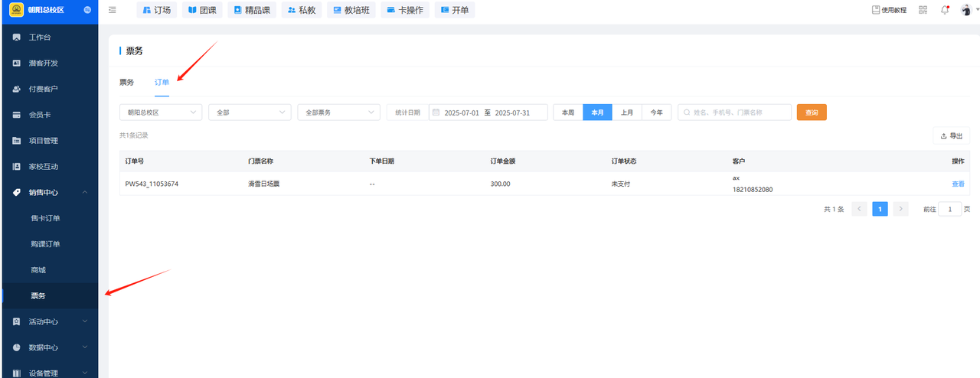Viewport: 980px width, 378px height.
Task: Click 查看 for order PW543_11053674
Action: 958,184
